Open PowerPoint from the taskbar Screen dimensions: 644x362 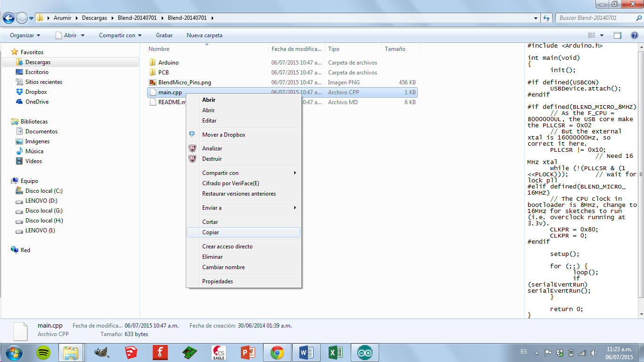248,352
